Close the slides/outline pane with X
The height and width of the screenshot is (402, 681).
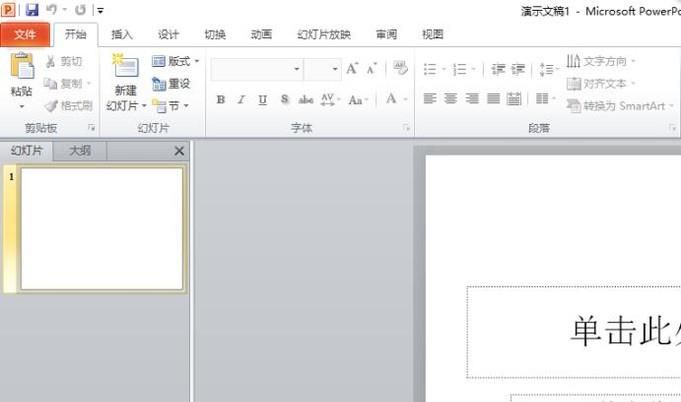point(179,151)
